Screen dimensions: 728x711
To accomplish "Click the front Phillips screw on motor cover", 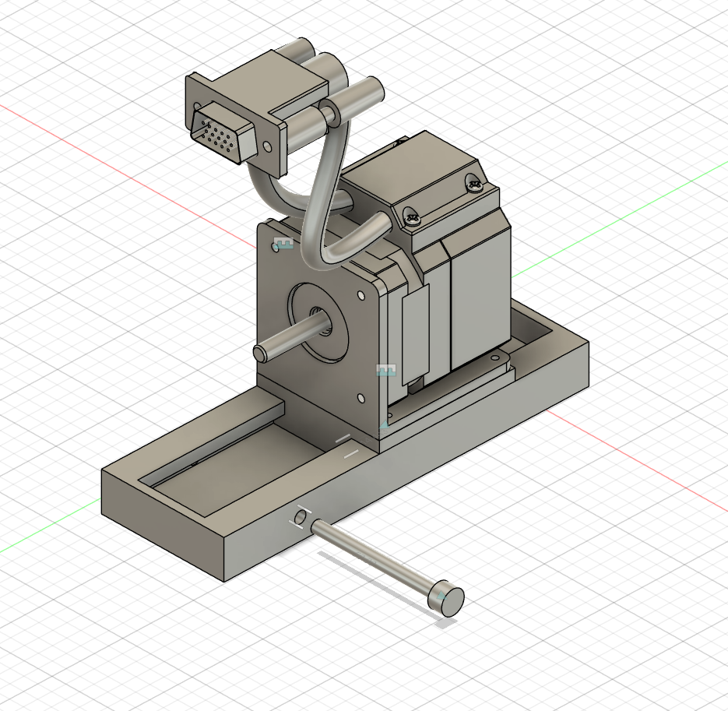I will click(x=413, y=218).
